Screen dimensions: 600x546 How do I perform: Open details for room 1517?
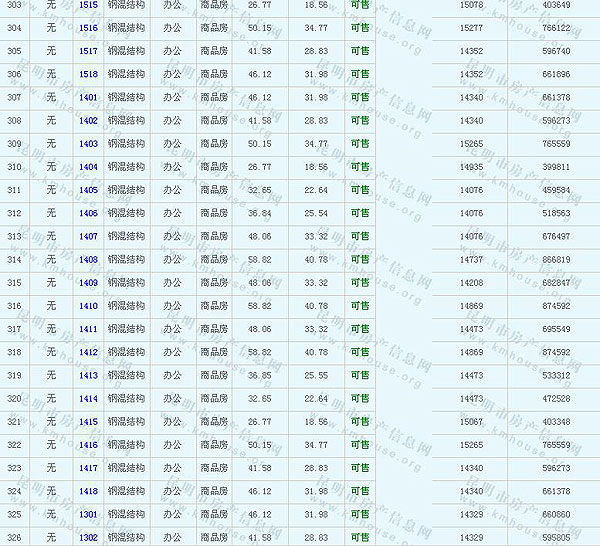(x=88, y=51)
